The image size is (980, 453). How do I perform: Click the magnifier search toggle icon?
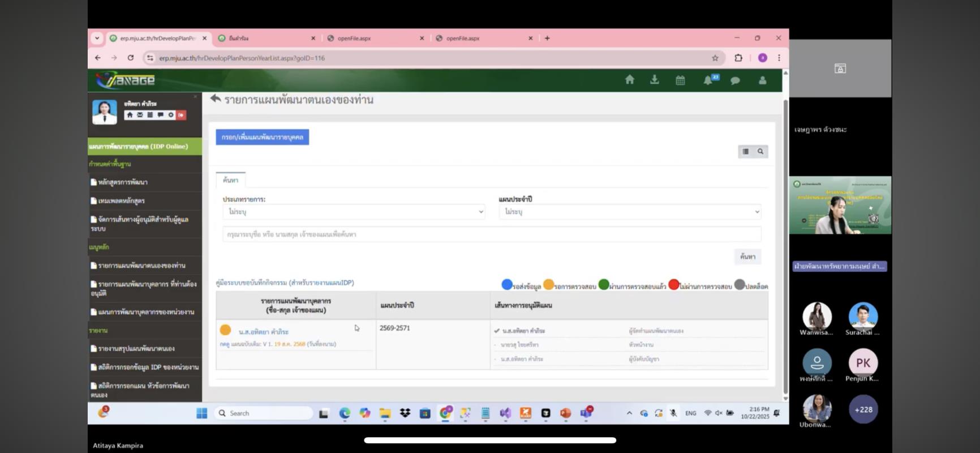pyautogui.click(x=760, y=151)
